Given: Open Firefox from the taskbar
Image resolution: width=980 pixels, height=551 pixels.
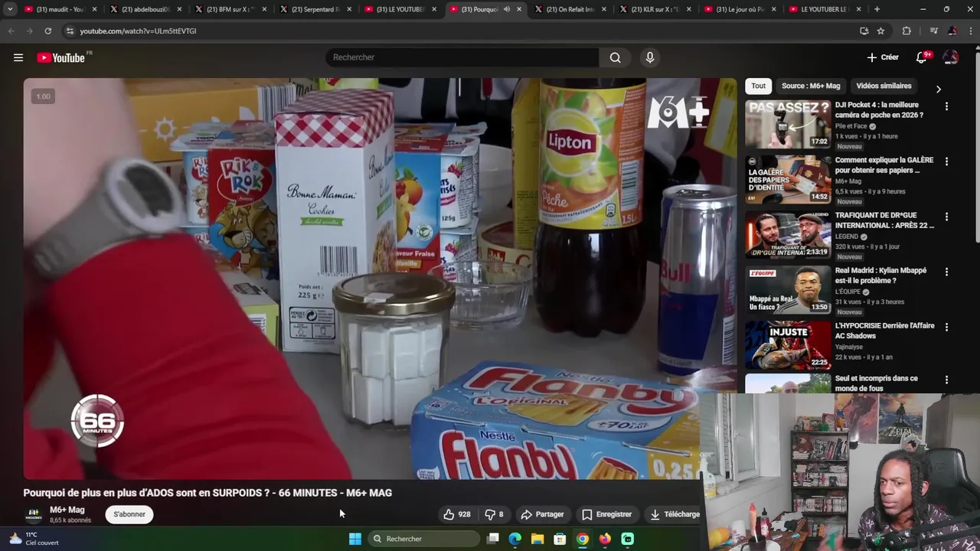Looking at the screenshot, I should click(605, 539).
